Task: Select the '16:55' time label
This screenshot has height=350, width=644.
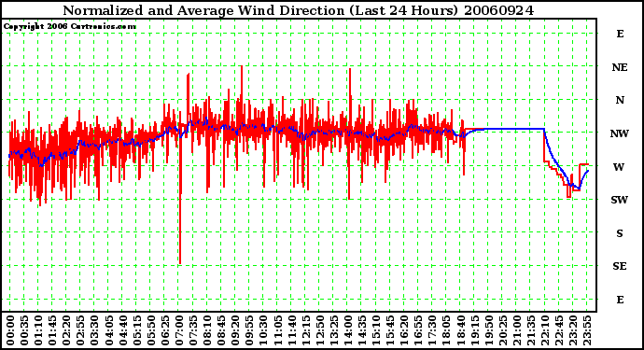Action: [417, 330]
